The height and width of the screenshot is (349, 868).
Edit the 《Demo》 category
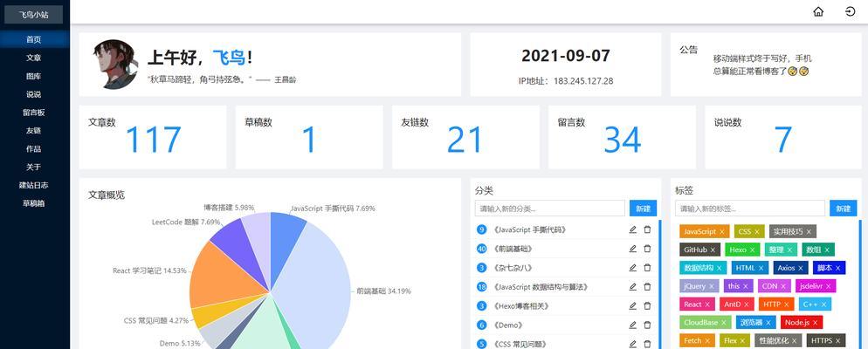[633, 325]
